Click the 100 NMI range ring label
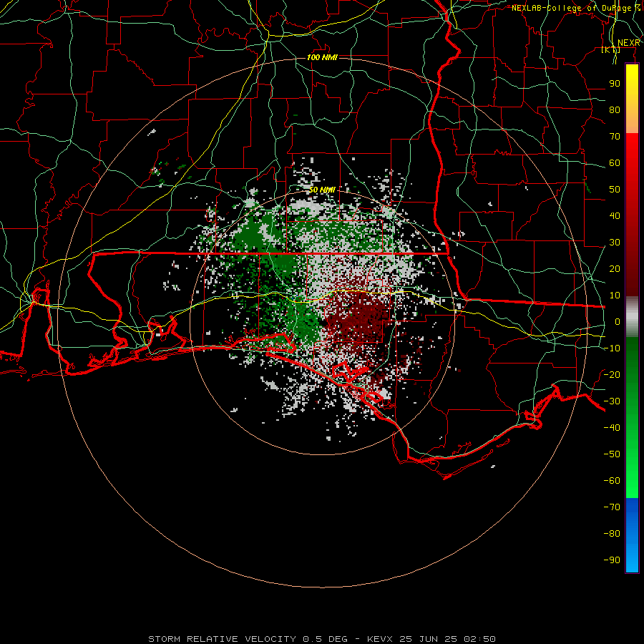 (x=322, y=57)
